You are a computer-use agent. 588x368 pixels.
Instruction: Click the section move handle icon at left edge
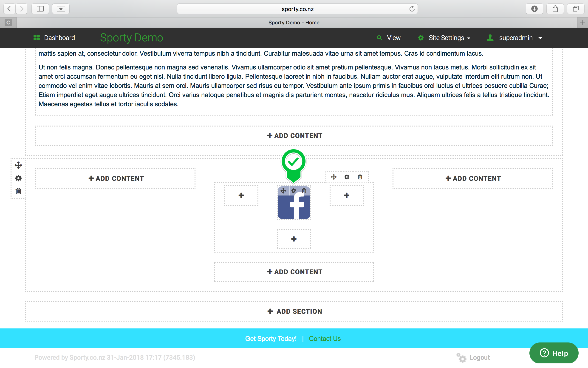point(18,165)
